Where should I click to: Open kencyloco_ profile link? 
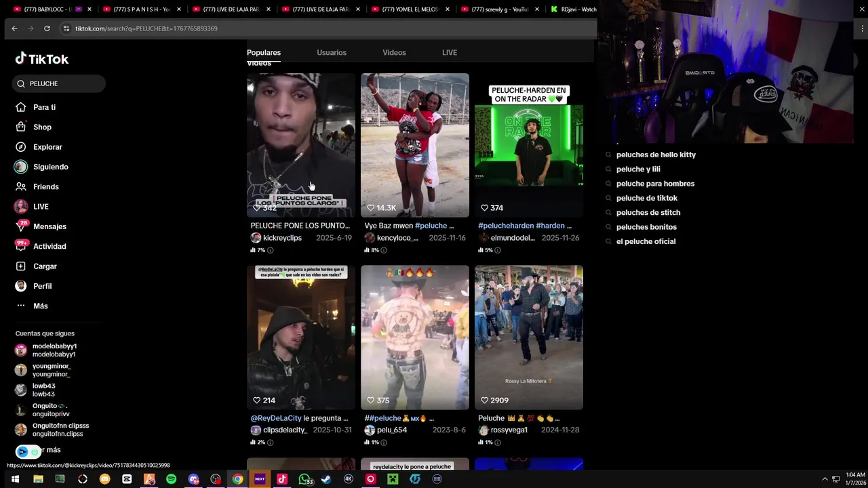397,238
